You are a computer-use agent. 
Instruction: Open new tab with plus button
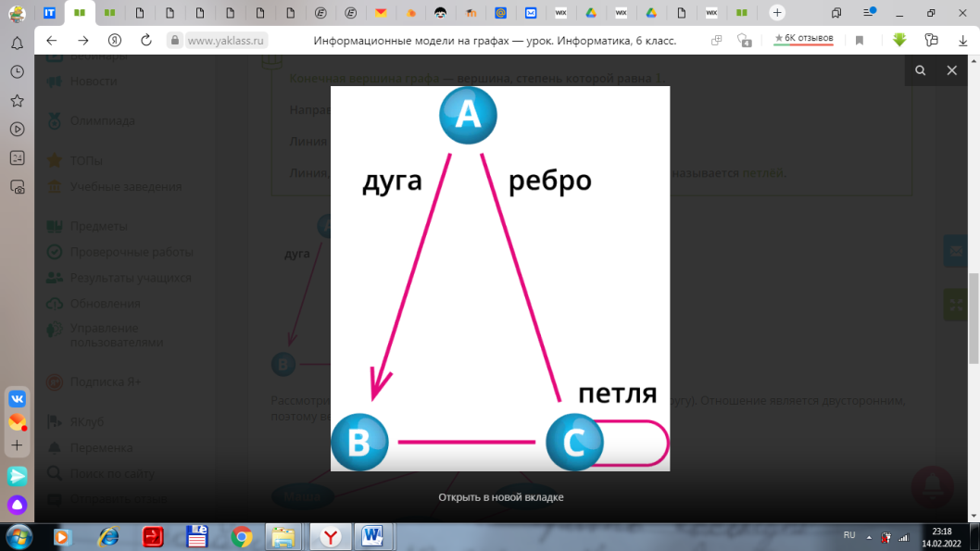click(x=777, y=12)
